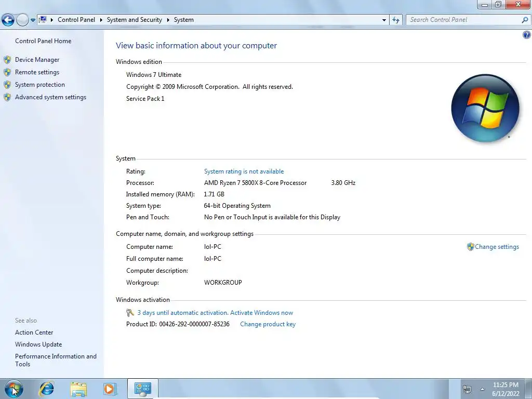Open the Help question mark icon
The height and width of the screenshot is (399, 532).
527,35
